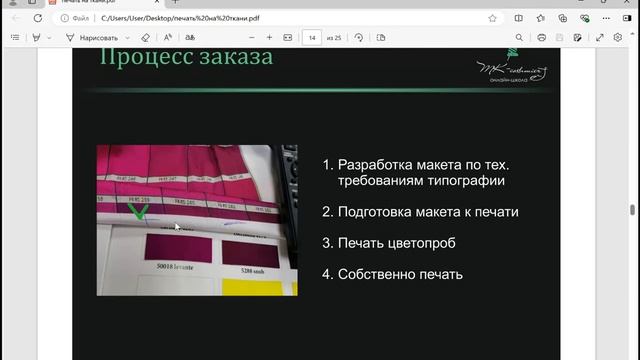640x360 pixels.
Task: Click the save PDF icon
Action: coord(559,38)
